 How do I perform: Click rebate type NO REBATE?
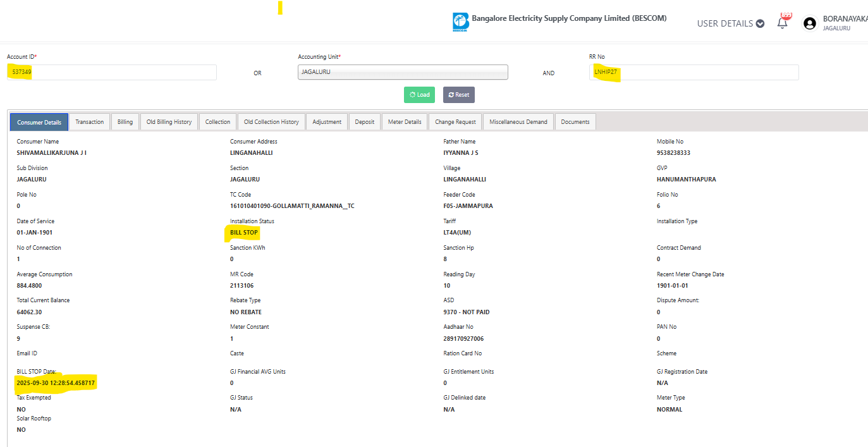tap(246, 312)
